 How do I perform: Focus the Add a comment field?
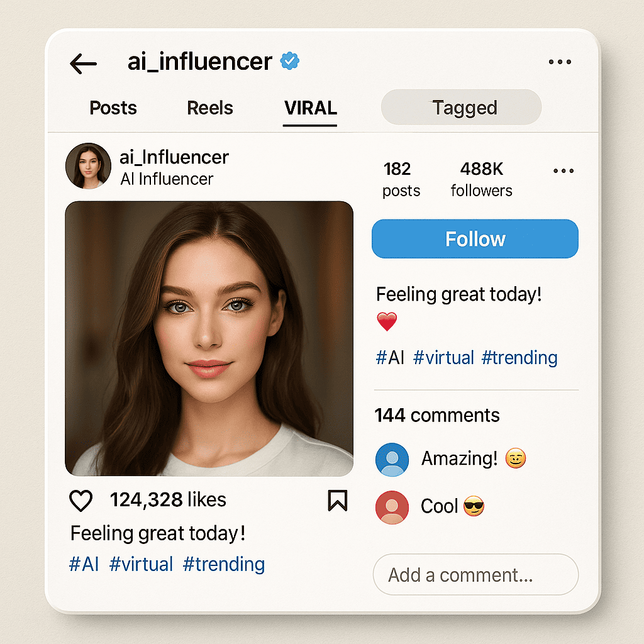pos(475,575)
